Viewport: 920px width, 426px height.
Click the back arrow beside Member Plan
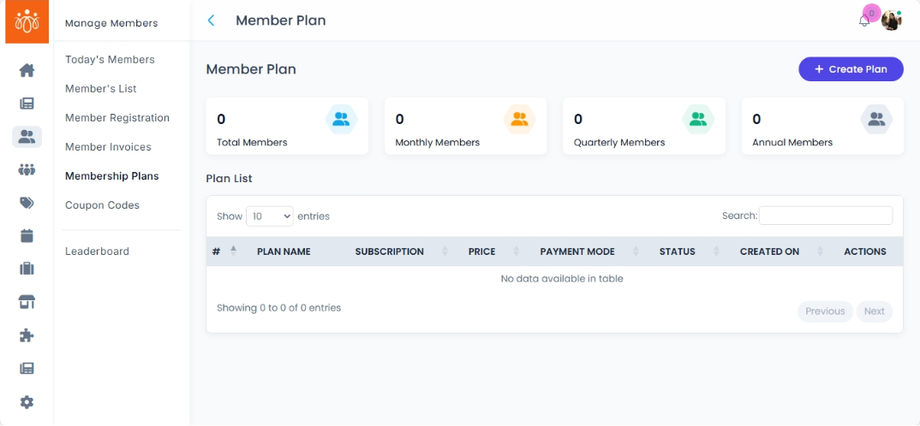[211, 20]
